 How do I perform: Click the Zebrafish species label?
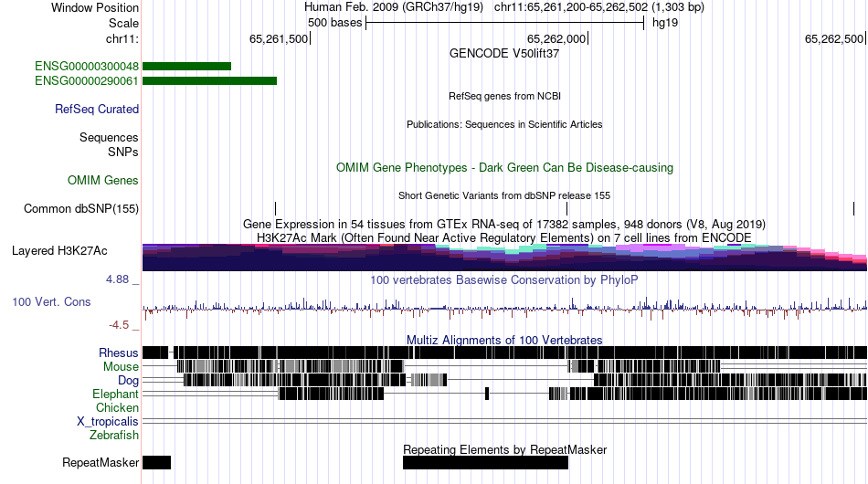coord(114,436)
